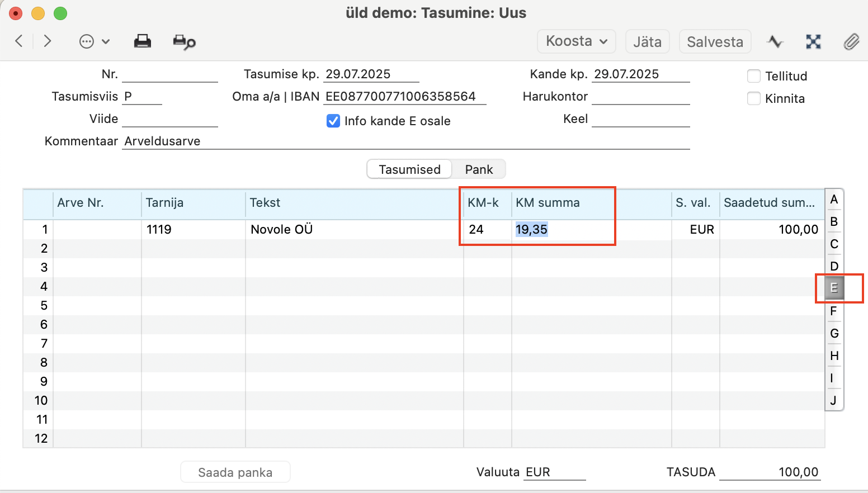Click the link manager cross-arrows icon
This screenshot has width=868, height=493.
[x=813, y=41]
